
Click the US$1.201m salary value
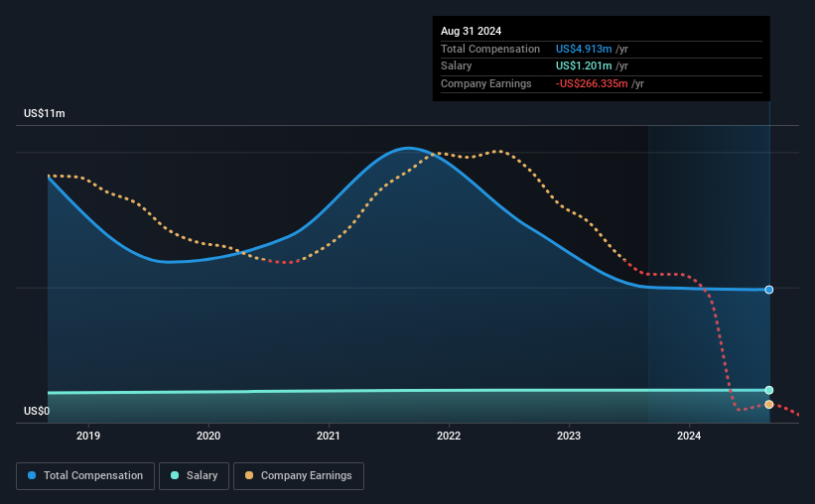click(584, 66)
